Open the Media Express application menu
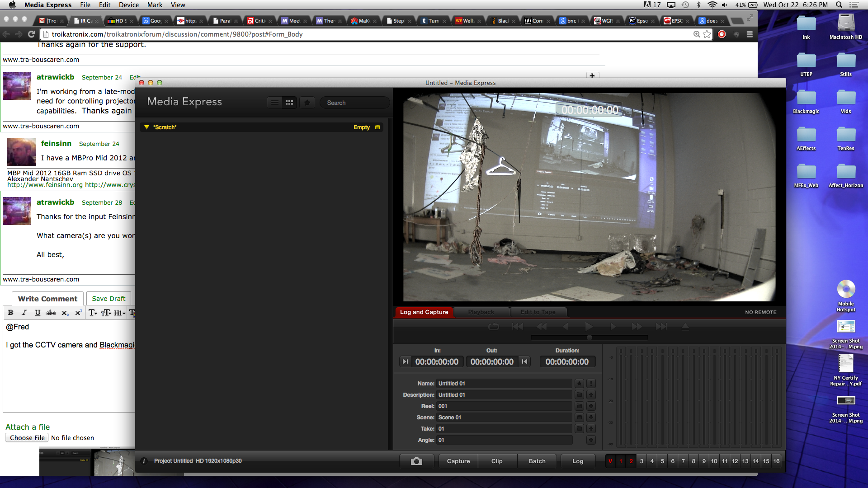This screenshot has width=868, height=488. [x=46, y=5]
